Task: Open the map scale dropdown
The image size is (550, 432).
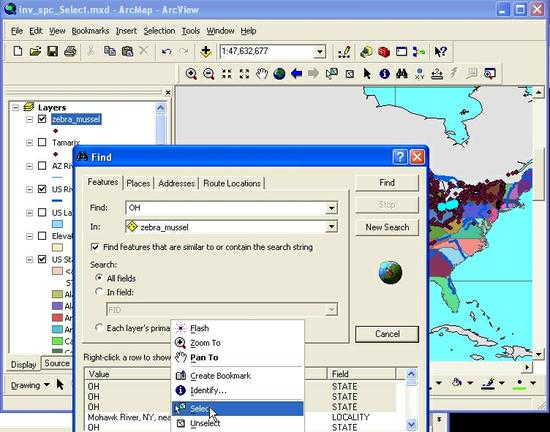Action: click(x=320, y=52)
